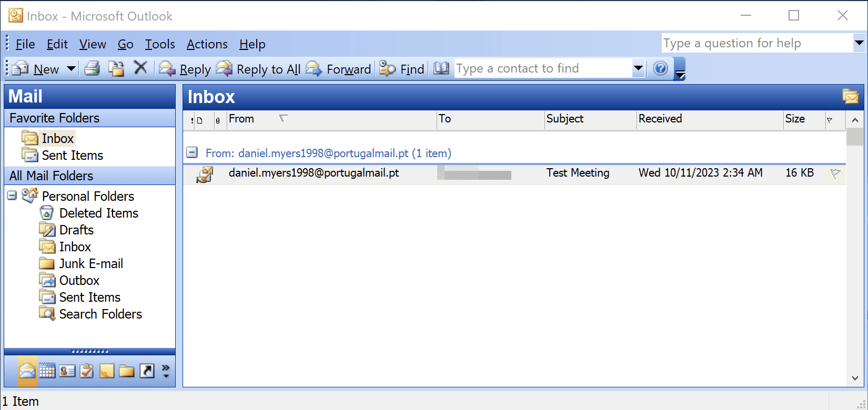This screenshot has width=868, height=410.
Task: Click the Move to Folder icon
Action: coord(116,68)
